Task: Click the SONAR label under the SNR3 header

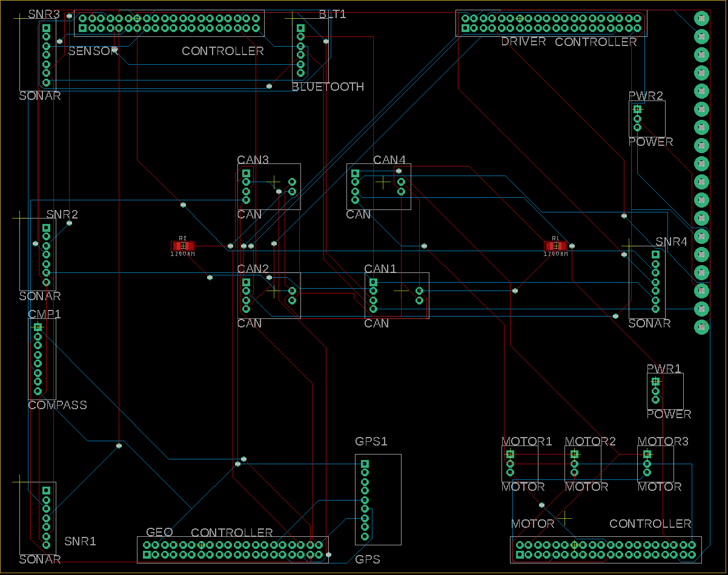Action: [x=40, y=96]
